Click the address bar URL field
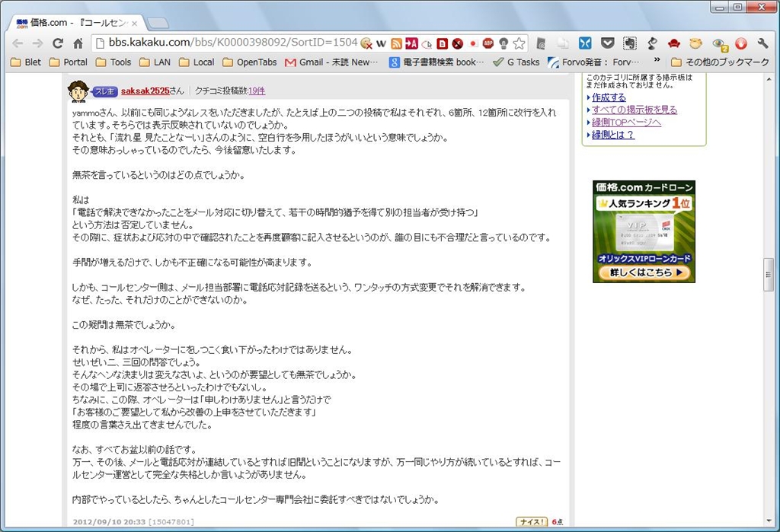 point(229,43)
